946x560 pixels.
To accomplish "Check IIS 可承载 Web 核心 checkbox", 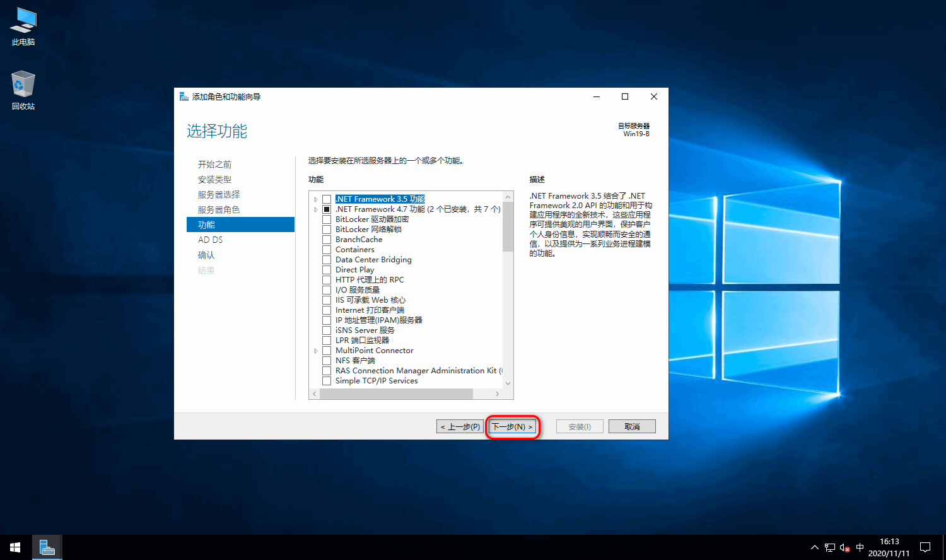I will (x=327, y=300).
